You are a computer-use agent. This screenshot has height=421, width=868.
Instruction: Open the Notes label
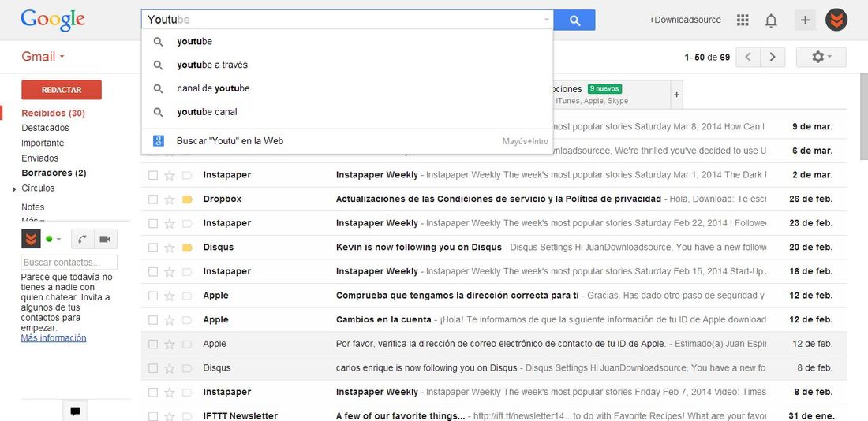tap(32, 207)
